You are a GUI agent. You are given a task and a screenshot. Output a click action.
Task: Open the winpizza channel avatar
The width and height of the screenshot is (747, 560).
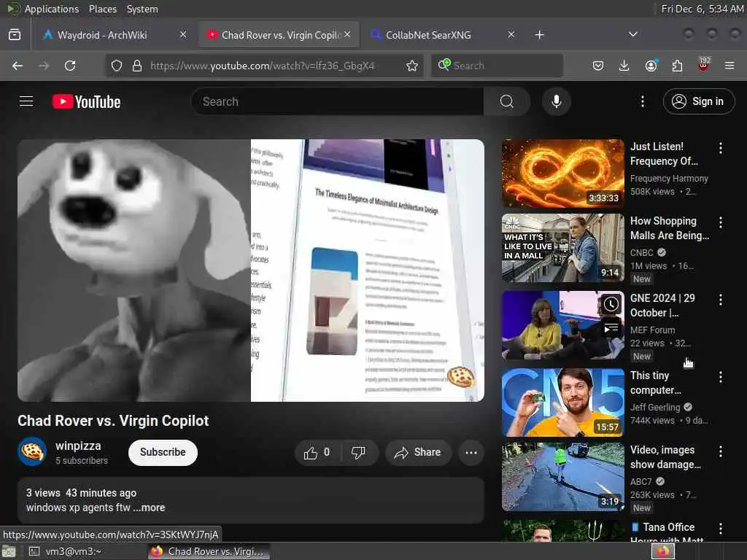(x=32, y=451)
